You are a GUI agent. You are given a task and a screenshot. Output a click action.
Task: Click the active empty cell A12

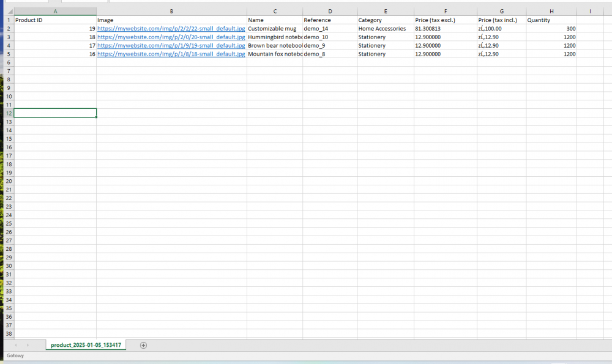[55, 113]
